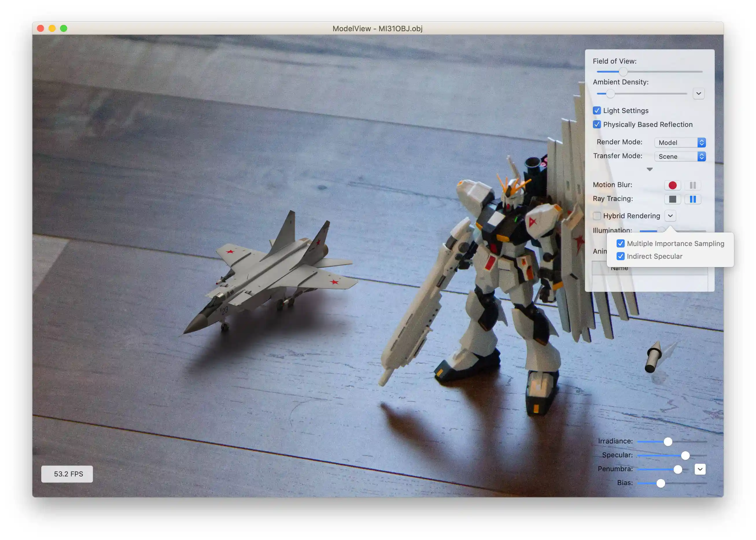
Task: Open the Render Mode dropdown
Action: (680, 143)
